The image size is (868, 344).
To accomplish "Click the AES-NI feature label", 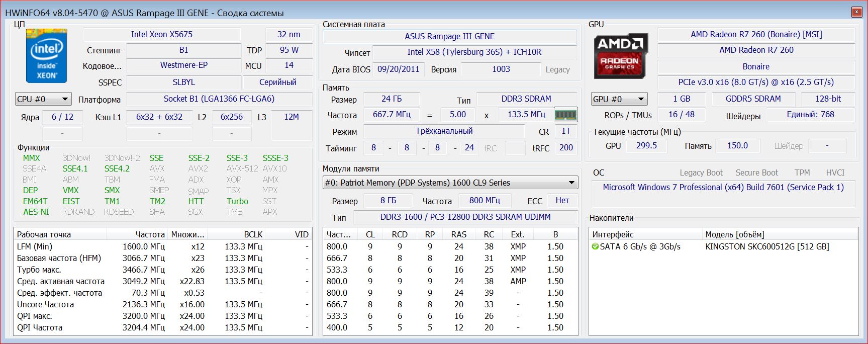I will coord(36,212).
